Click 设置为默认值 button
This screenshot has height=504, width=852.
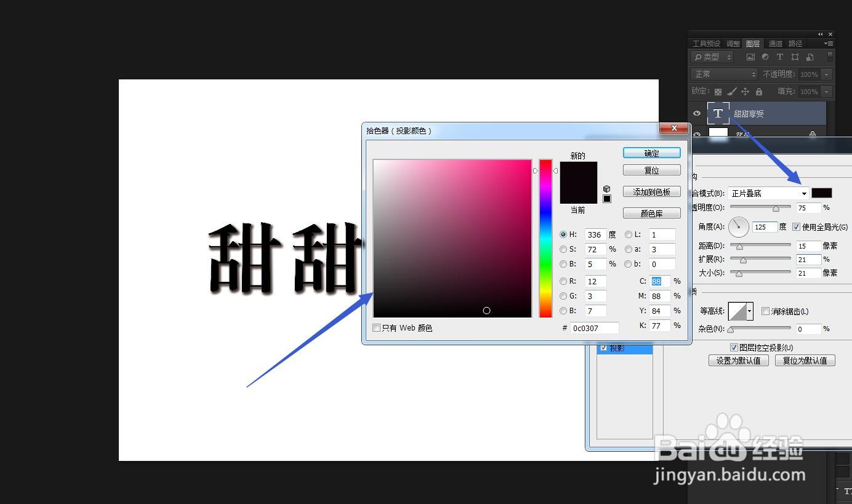tap(739, 361)
